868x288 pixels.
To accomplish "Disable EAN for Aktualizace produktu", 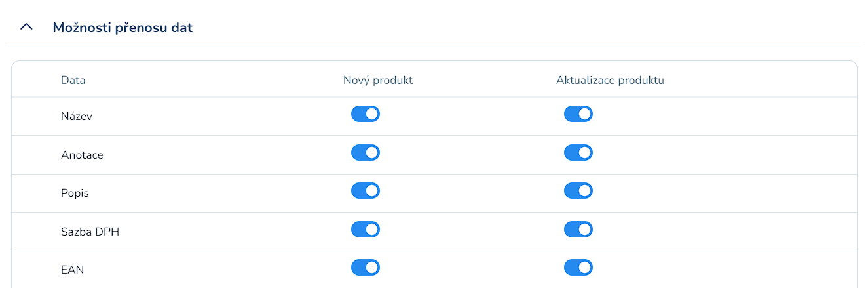I will tap(578, 268).
